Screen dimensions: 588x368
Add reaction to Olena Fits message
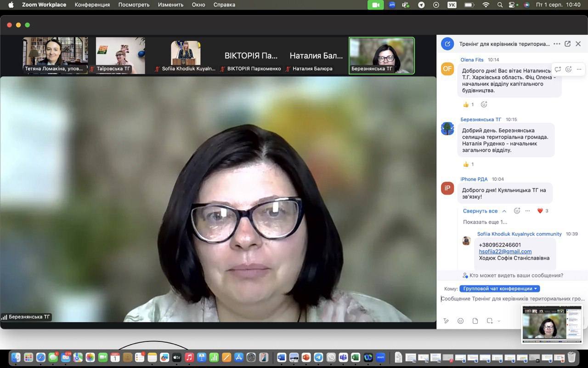(x=568, y=69)
